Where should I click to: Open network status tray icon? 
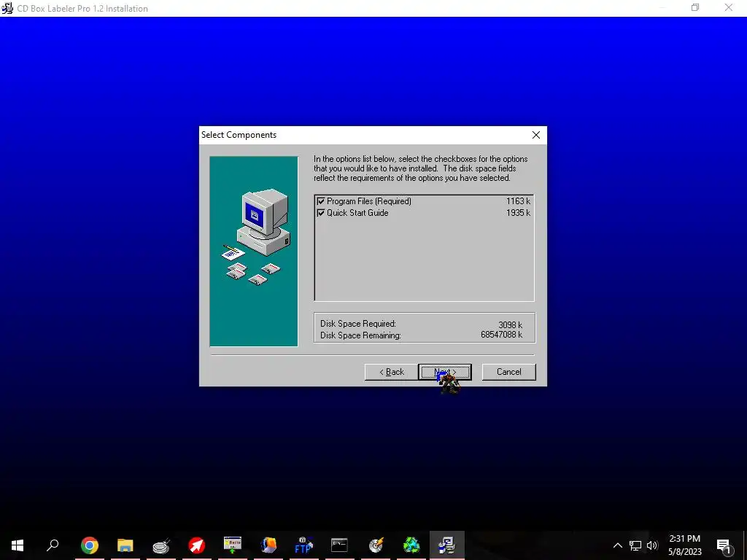click(x=635, y=545)
